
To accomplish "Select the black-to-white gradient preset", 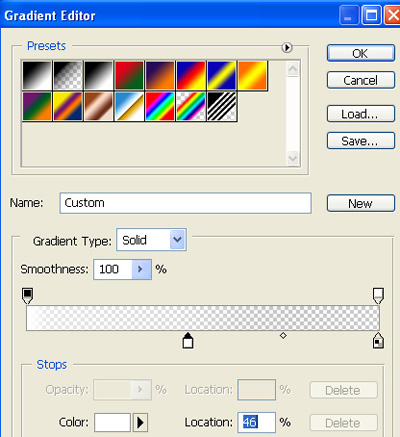I will pyautogui.click(x=37, y=75).
